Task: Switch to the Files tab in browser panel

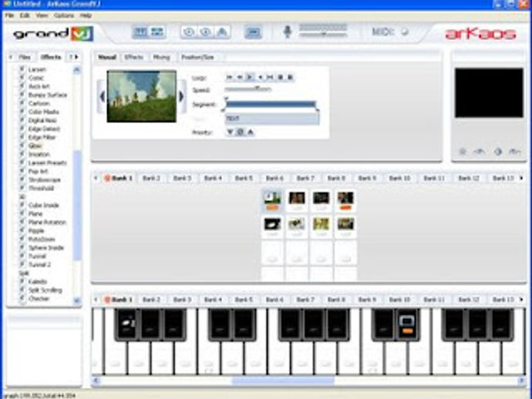Action: pos(25,57)
